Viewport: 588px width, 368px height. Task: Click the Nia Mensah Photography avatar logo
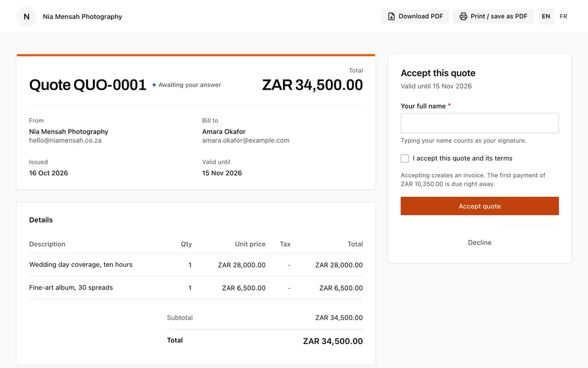click(26, 17)
